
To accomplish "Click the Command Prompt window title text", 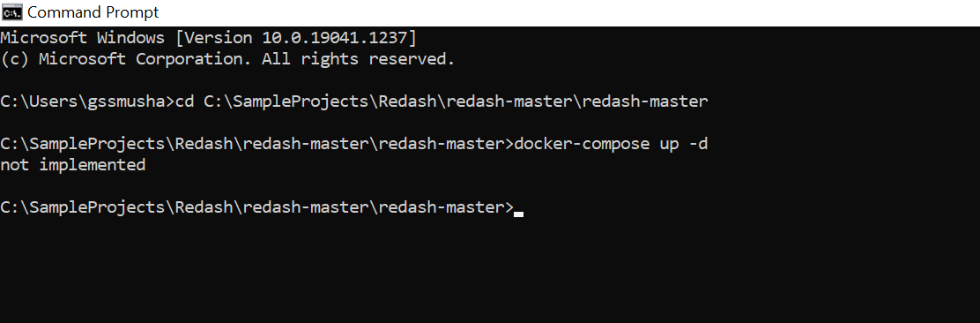I will pos(93,11).
